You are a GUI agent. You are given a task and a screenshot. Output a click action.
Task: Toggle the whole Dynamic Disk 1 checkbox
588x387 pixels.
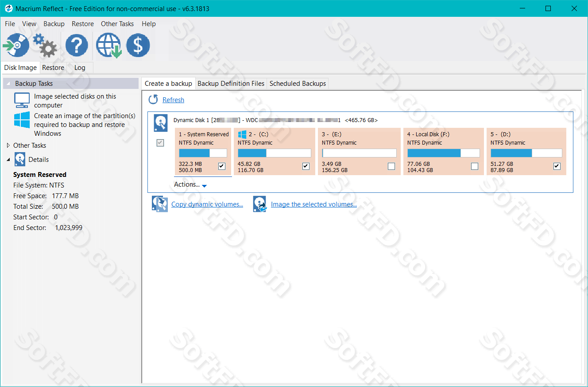pyautogui.click(x=160, y=143)
